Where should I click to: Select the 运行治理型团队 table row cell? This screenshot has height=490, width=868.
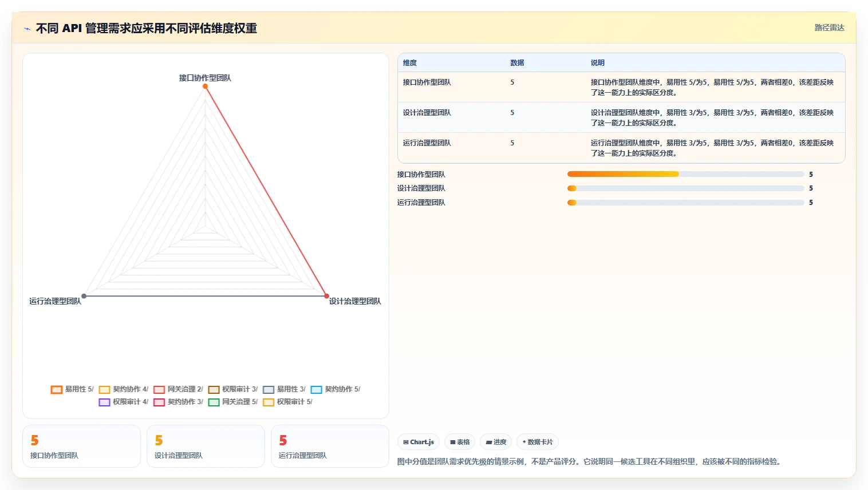point(427,143)
